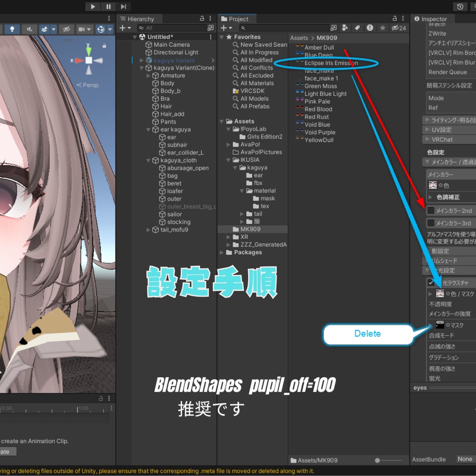The image size is (476, 476).
Task: Enable メインカラー3rd checkbox
Action: (x=431, y=223)
